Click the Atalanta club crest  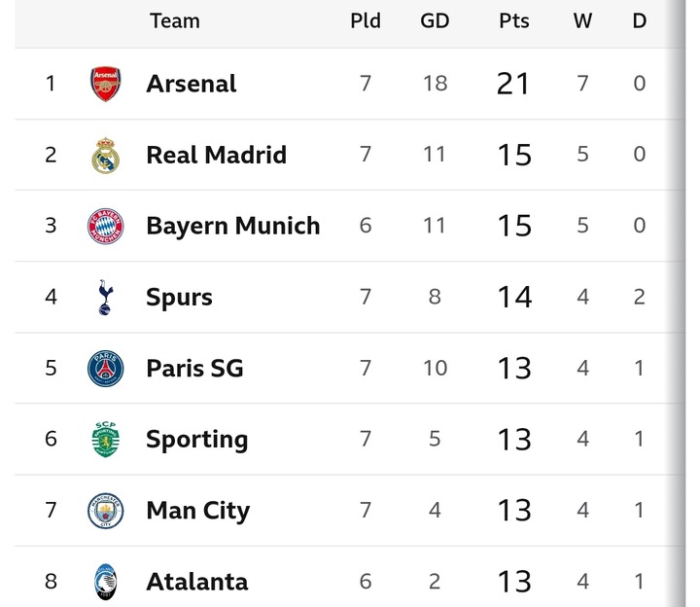[106, 582]
